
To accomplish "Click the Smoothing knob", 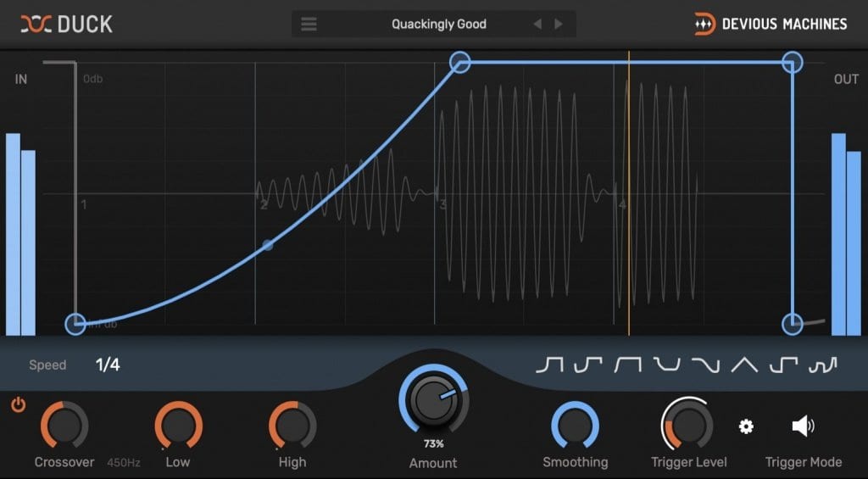I will click(575, 425).
